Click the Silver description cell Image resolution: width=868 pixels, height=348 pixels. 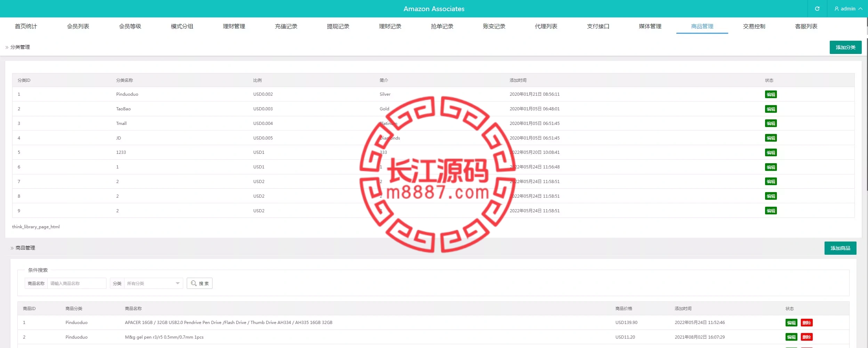click(385, 94)
